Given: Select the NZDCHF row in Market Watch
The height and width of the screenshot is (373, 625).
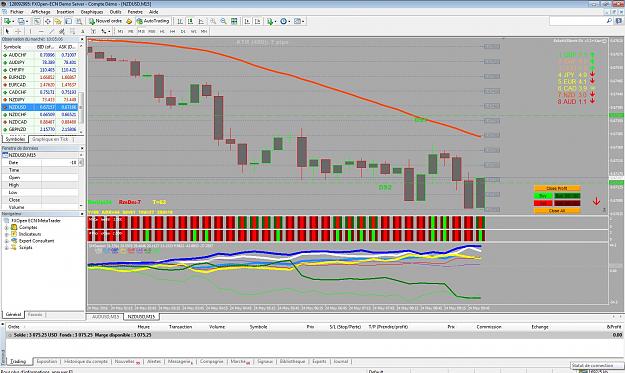Looking at the screenshot, I should click(x=40, y=115).
